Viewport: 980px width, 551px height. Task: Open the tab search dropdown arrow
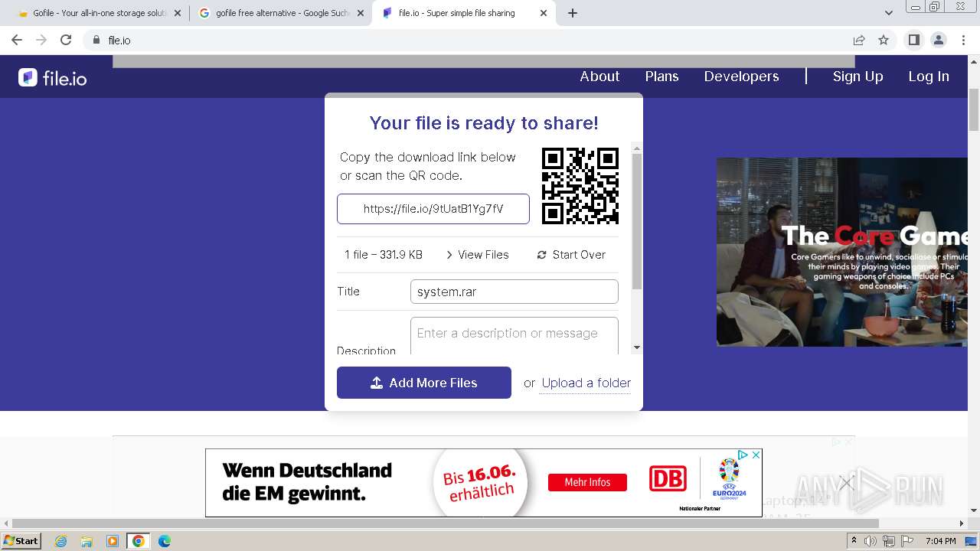click(x=889, y=13)
